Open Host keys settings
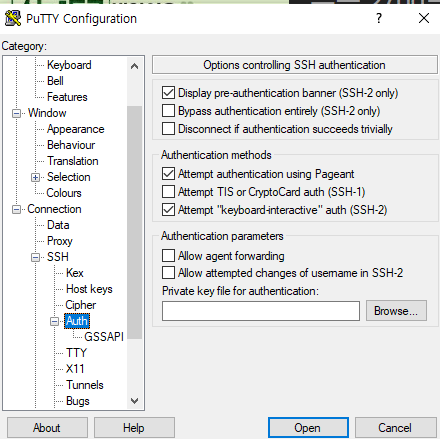This screenshot has width=440, height=439. (x=89, y=289)
